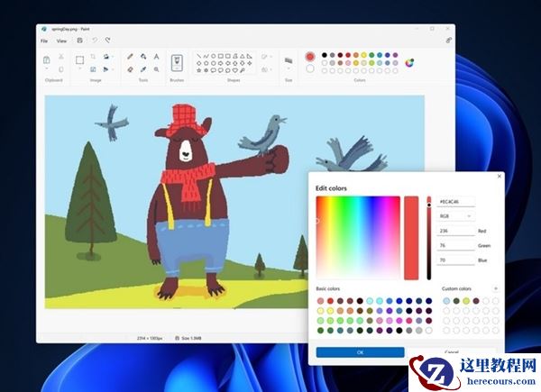Select the Text tool
541x392 pixels.
(x=156, y=56)
